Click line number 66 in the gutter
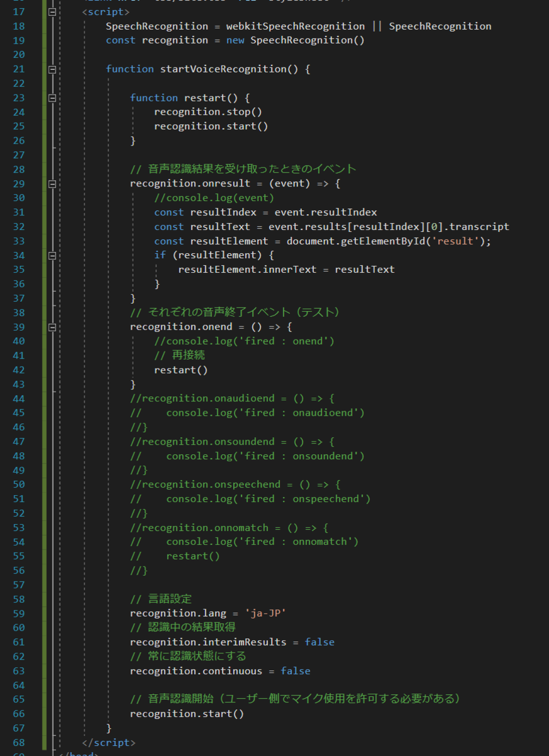 [18, 713]
